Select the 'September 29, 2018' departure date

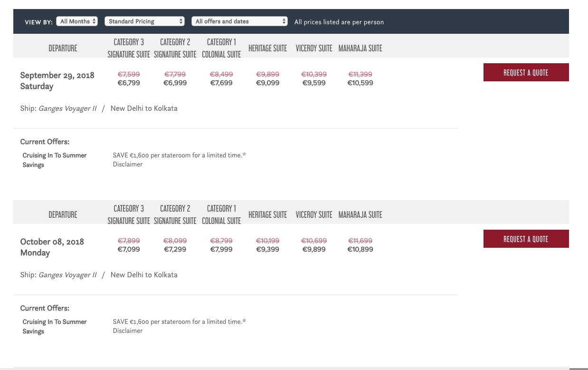(x=57, y=75)
